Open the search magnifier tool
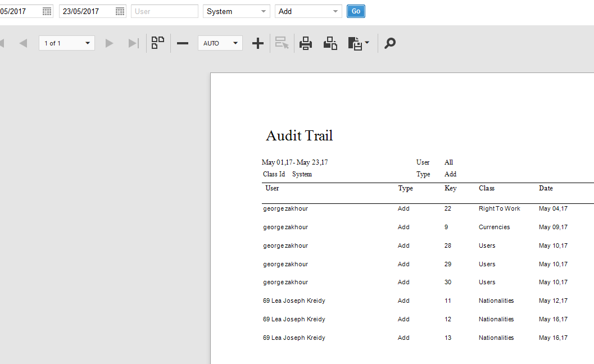 pos(390,43)
